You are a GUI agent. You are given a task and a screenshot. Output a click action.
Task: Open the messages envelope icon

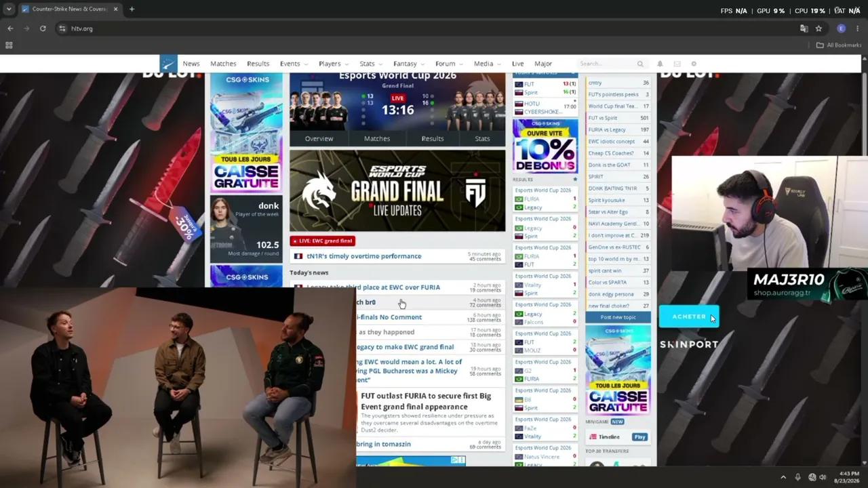677,64
